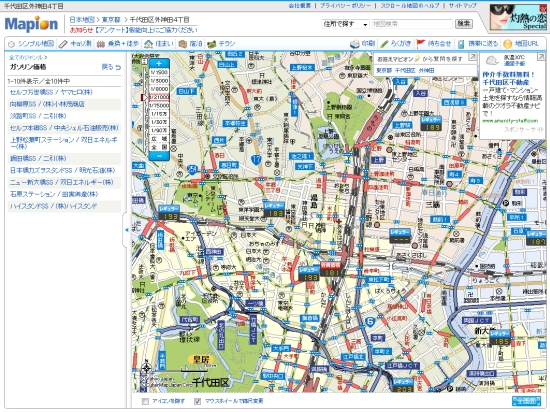
Task: Click gas price marker 189 near 上野
Action: (x=431, y=124)
